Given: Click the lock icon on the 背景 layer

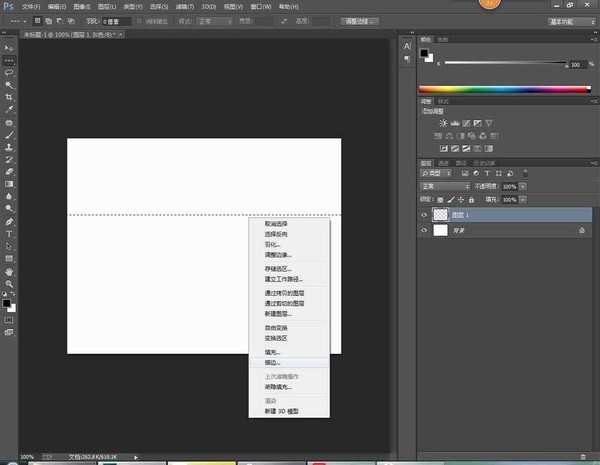Looking at the screenshot, I should [x=581, y=230].
